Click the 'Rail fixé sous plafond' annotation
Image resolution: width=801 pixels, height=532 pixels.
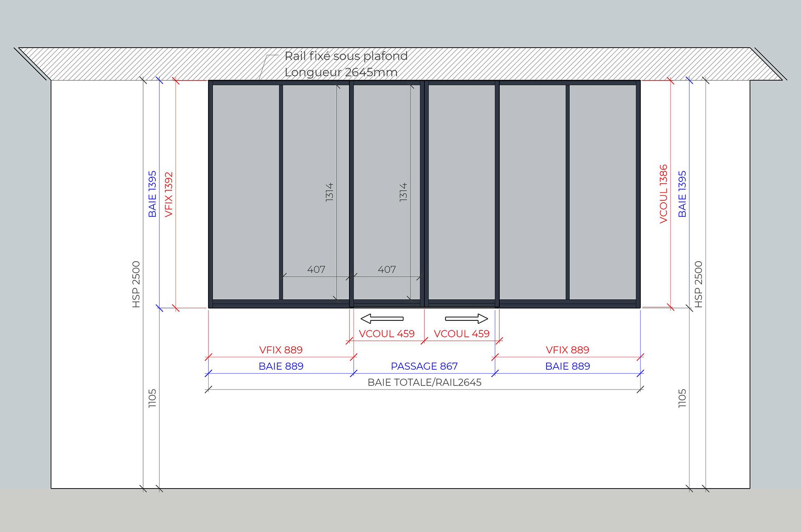point(346,56)
